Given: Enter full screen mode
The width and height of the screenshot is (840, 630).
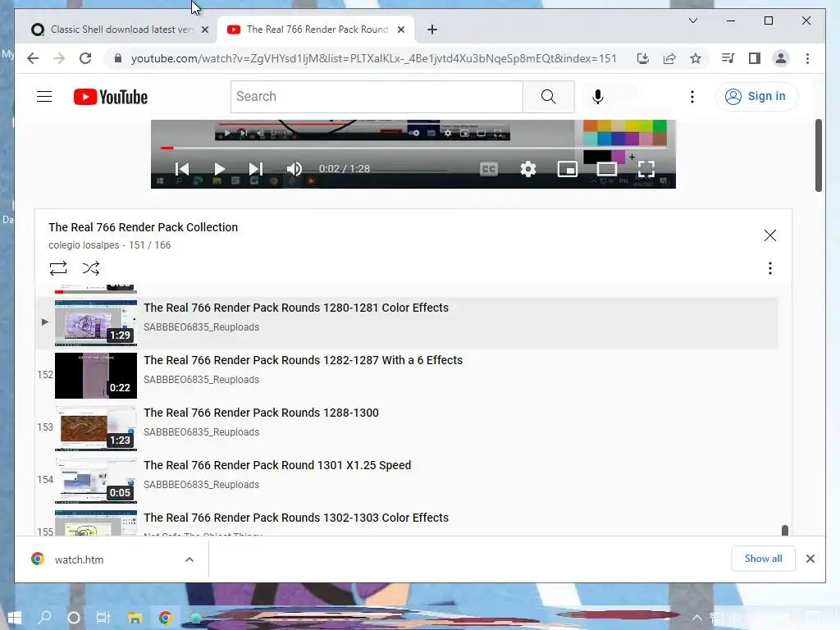Looking at the screenshot, I should point(646,169).
